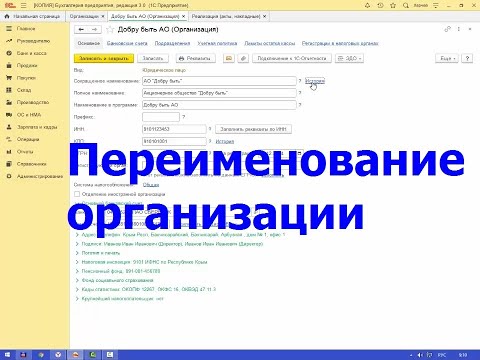Click the Наименование в программе field
The image size is (480, 360).
click(x=219, y=105)
